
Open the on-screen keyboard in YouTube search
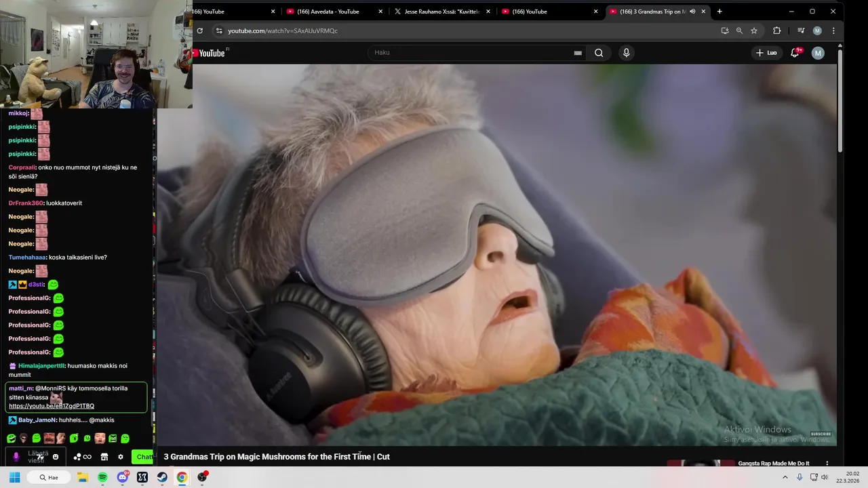coord(578,53)
